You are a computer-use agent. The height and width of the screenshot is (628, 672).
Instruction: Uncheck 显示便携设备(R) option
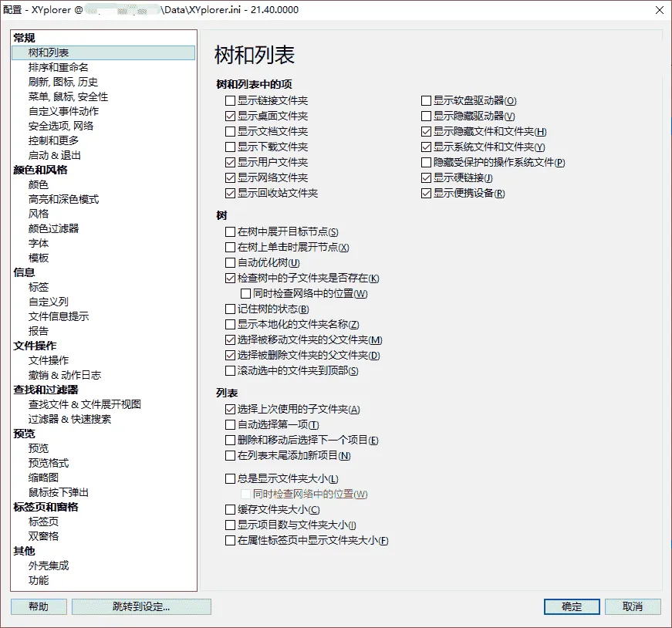pos(426,194)
